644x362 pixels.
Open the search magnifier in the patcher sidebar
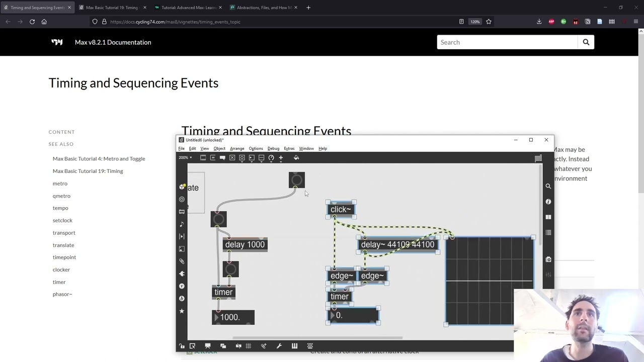[x=548, y=186]
